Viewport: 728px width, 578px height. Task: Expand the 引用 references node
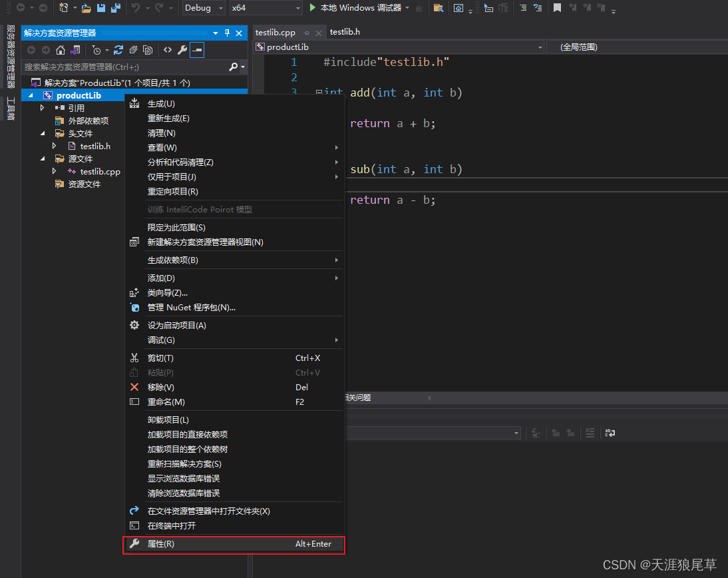(x=42, y=108)
